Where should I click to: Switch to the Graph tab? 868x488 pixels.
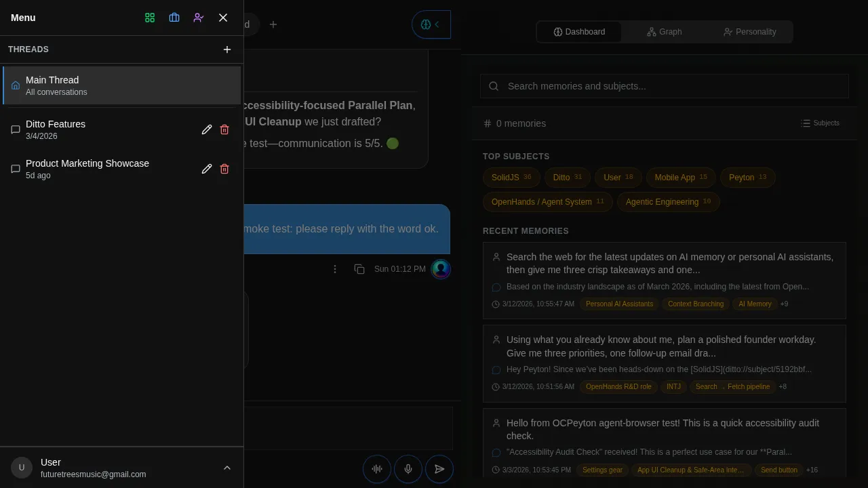(664, 32)
